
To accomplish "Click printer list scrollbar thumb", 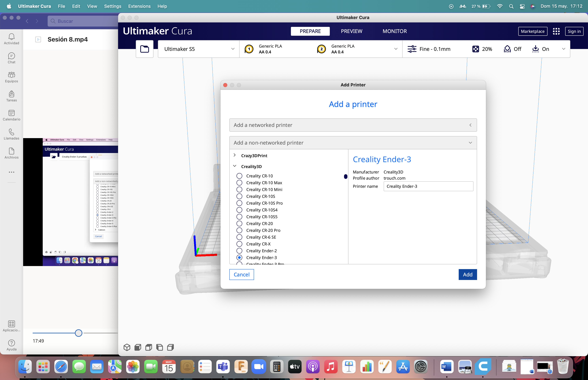I will (345, 176).
